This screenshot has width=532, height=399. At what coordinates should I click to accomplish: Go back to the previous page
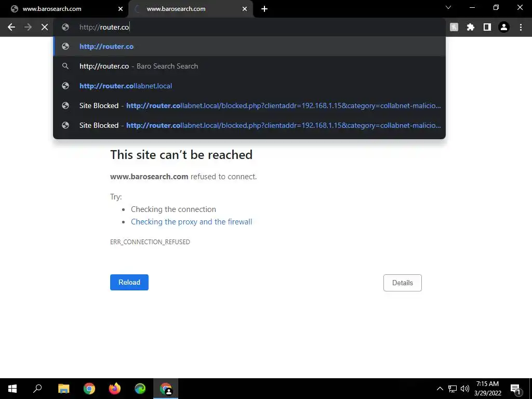tap(11, 27)
